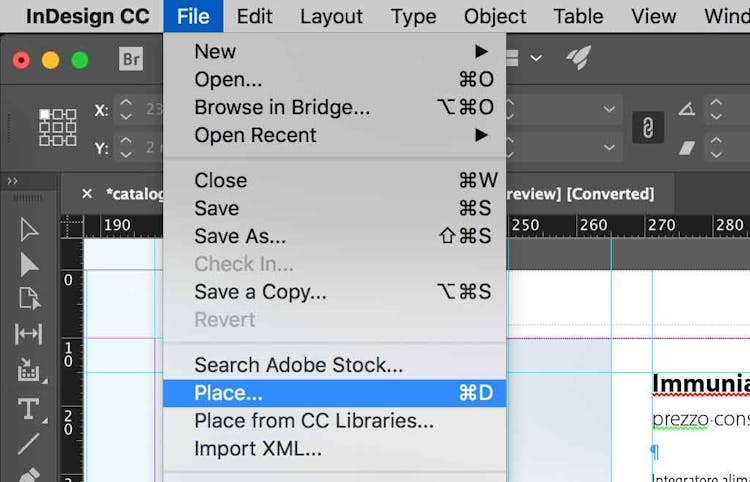Open Adobe Bridge via Br icon

(x=131, y=59)
